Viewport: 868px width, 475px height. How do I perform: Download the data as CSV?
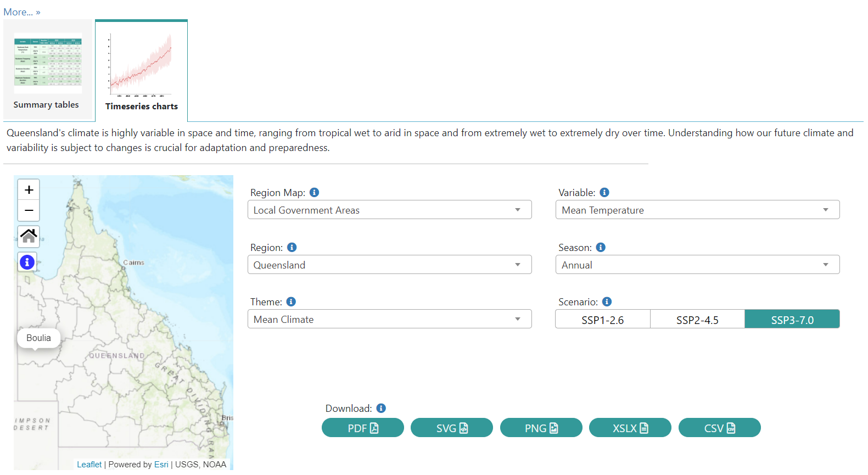coord(720,428)
